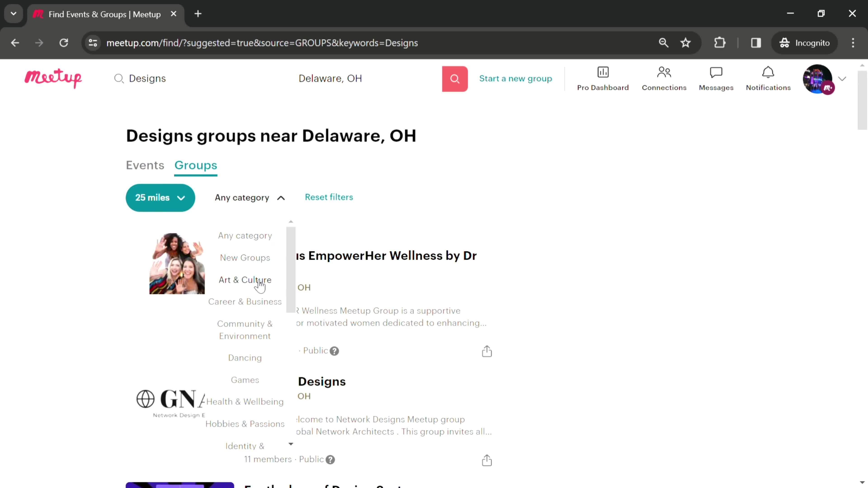The image size is (868, 488).
Task: Open Chrome three-dot menu
Action: pos(853,43)
